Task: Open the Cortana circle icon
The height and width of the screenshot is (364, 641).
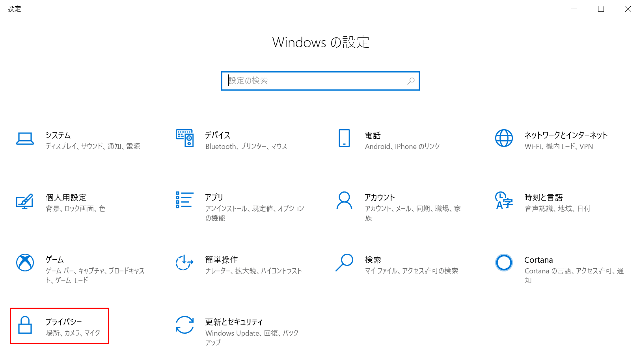Action: click(504, 263)
